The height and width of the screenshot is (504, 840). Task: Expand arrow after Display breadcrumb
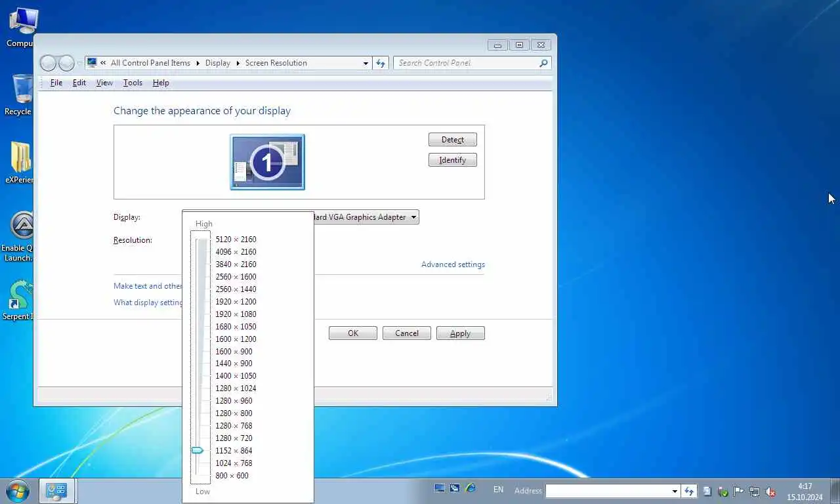click(x=238, y=63)
